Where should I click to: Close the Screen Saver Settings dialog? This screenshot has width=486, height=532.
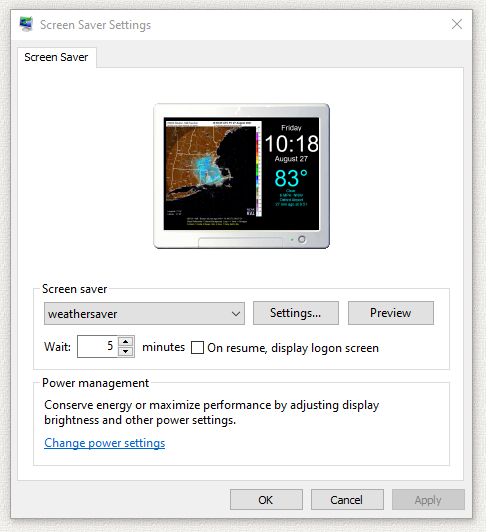[457, 24]
